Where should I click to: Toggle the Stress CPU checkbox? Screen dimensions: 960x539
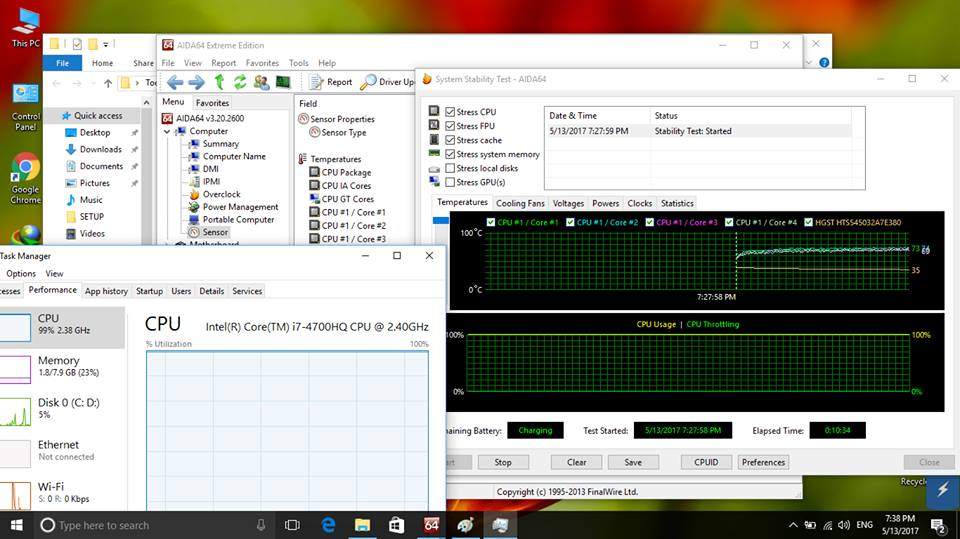pos(450,112)
